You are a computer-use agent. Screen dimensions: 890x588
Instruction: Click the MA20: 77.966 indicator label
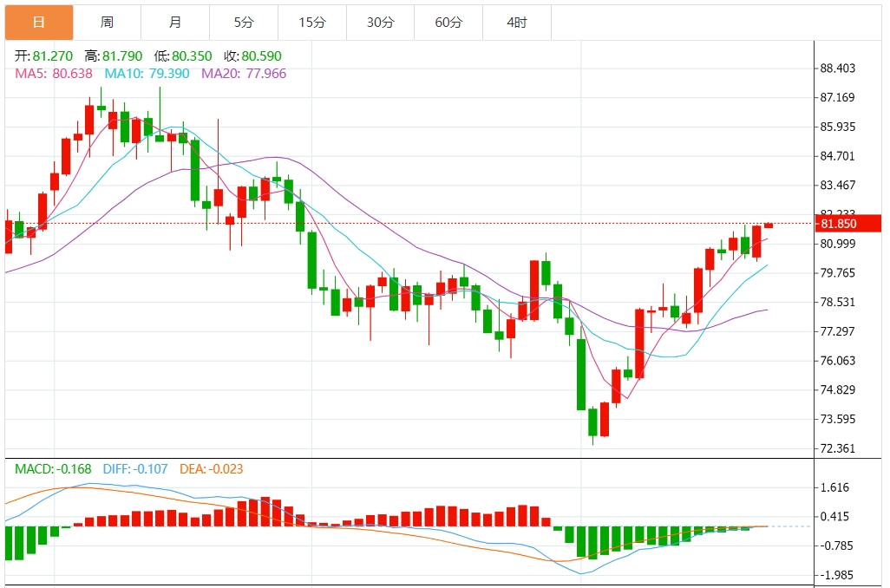(x=244, y=74)
